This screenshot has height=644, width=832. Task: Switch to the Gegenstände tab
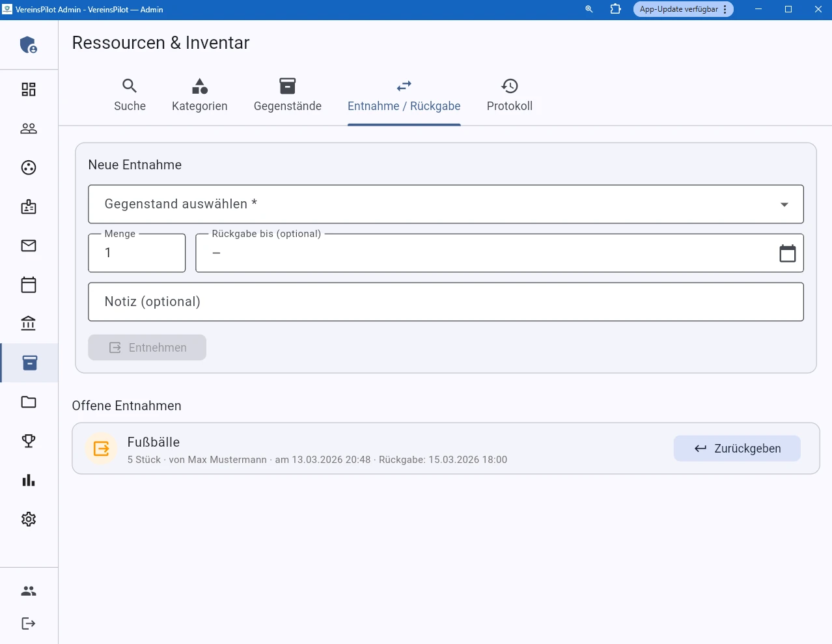pos(287,95)
